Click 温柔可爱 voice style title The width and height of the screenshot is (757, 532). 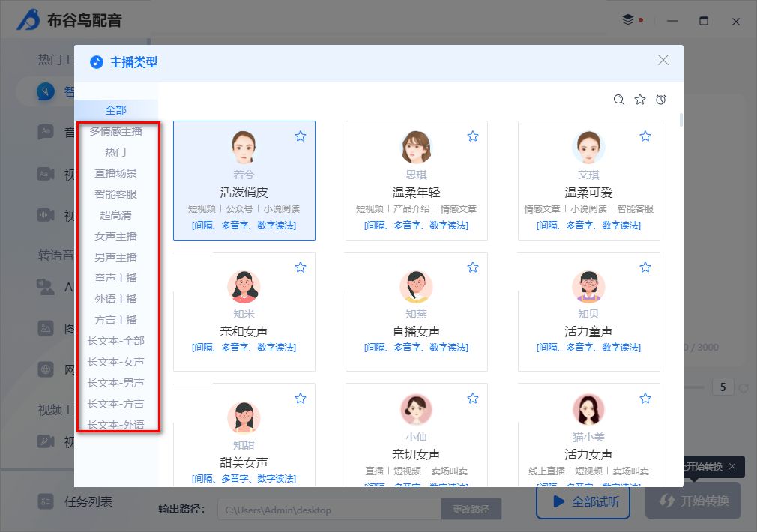pos(588,192)
